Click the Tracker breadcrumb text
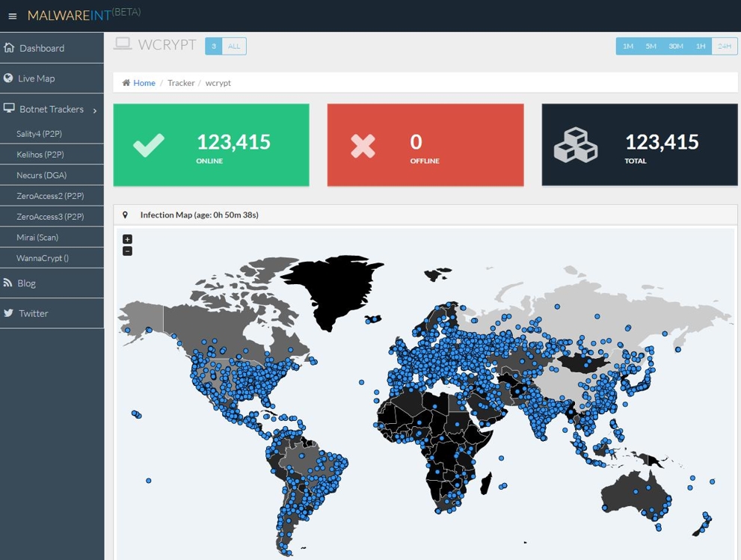This screenshot has height=560, width=741. [x=181, y=83]
